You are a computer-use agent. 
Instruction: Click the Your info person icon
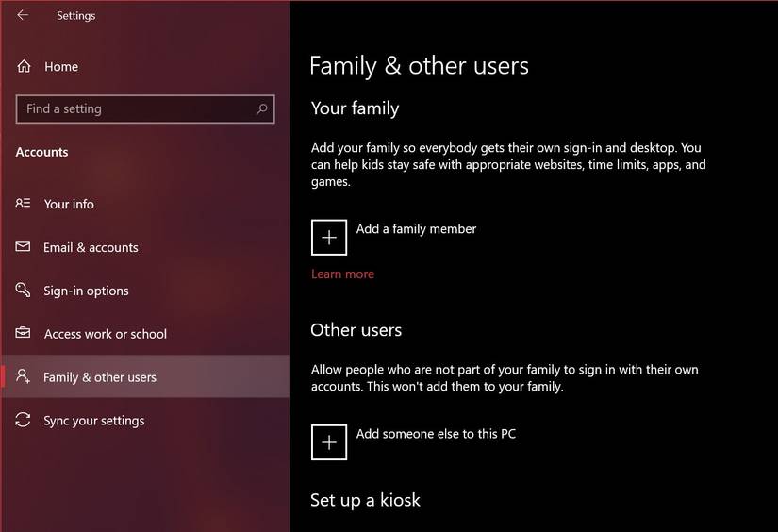24,204
